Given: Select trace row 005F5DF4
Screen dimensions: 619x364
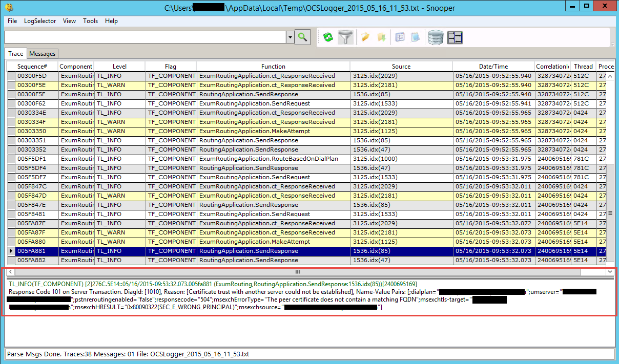Looking at the screenshot, I should [x=306, y=168].
